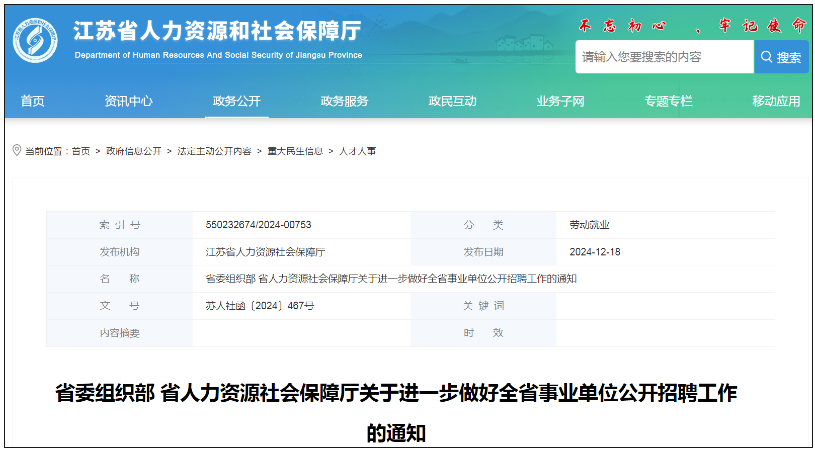Open the 政务服务 navigation tab
The image size is (815, 454).
coord(344,101)
